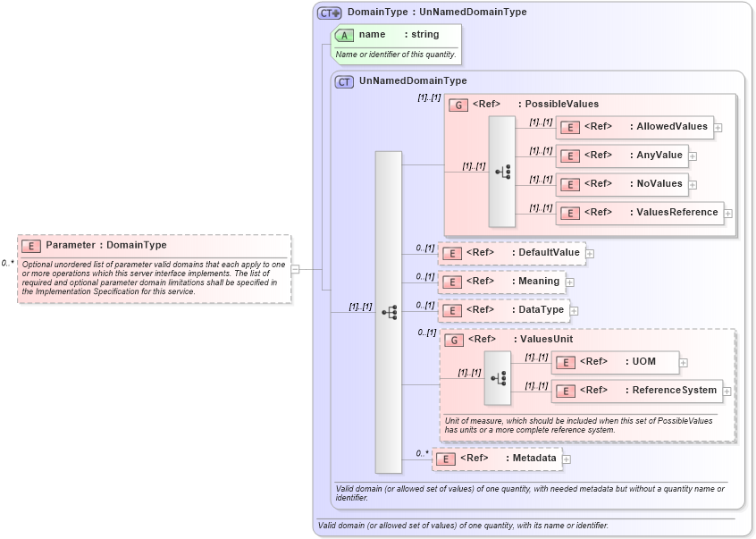Select the ': AnyValue' label

[656, 155]
